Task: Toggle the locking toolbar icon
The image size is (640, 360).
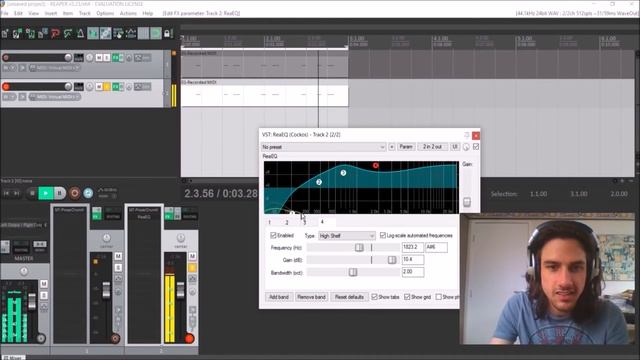Action: coord(168,33)
